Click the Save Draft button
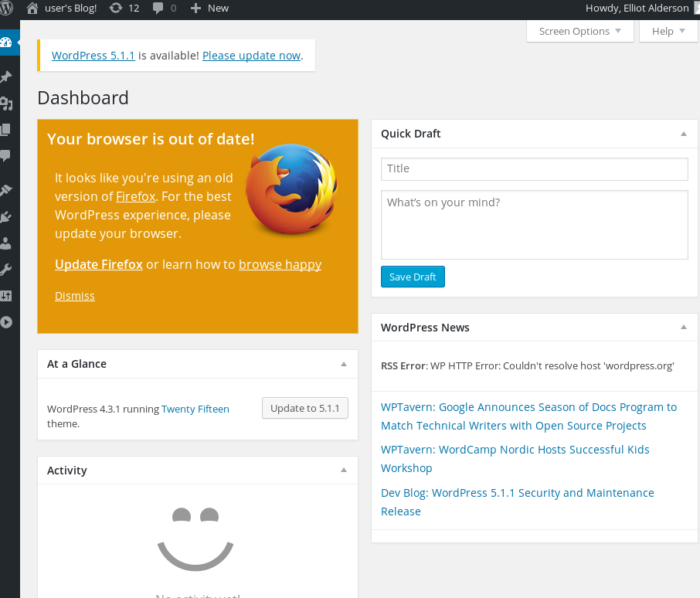700x598 pixels. (413, 277)
